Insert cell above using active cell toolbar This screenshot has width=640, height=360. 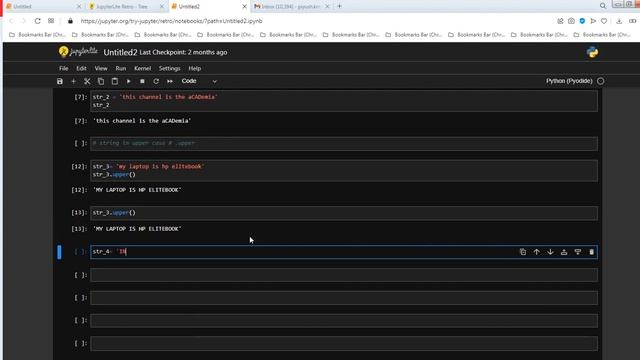(564, 252)
